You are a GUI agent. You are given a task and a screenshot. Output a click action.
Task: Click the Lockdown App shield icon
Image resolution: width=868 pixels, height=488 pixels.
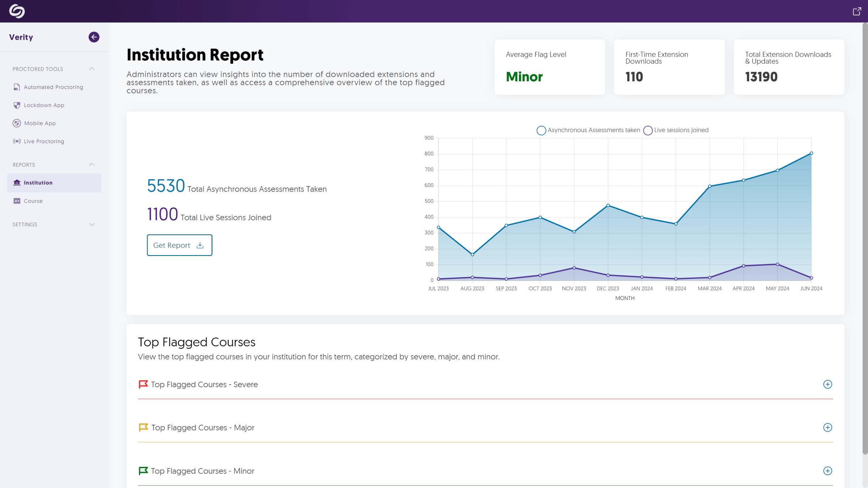click(17, 105)
